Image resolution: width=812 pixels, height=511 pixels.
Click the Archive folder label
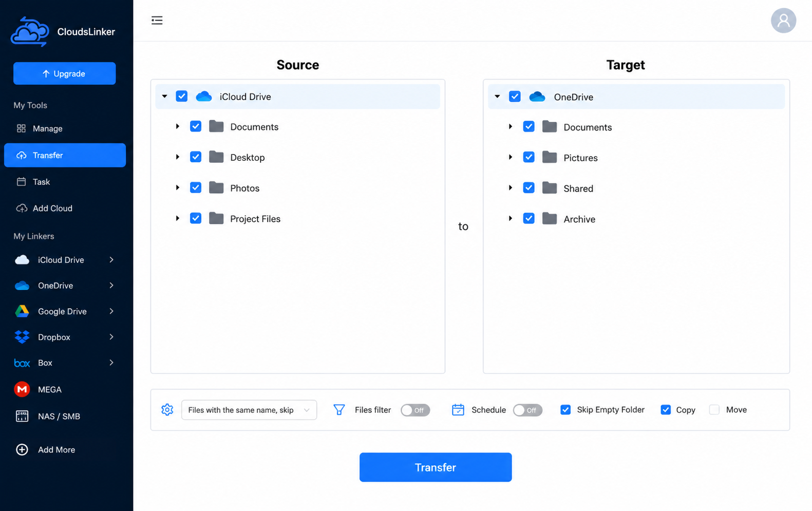point(579,219)
